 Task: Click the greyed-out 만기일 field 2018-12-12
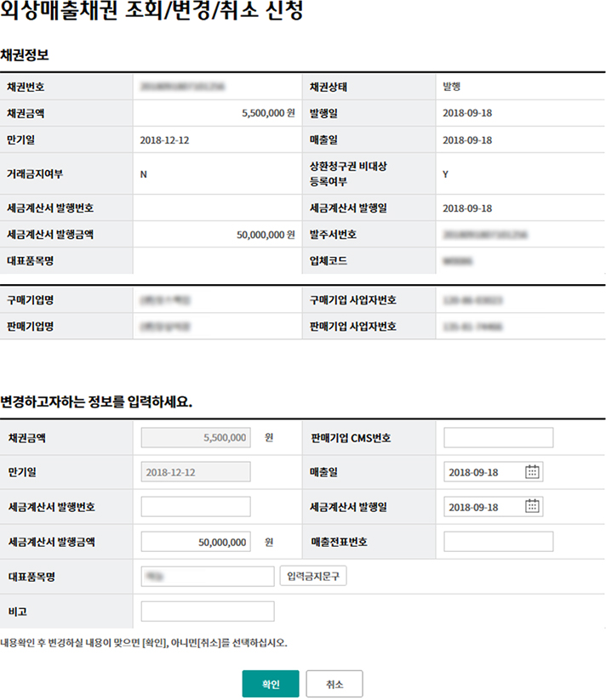click(196, 472)
